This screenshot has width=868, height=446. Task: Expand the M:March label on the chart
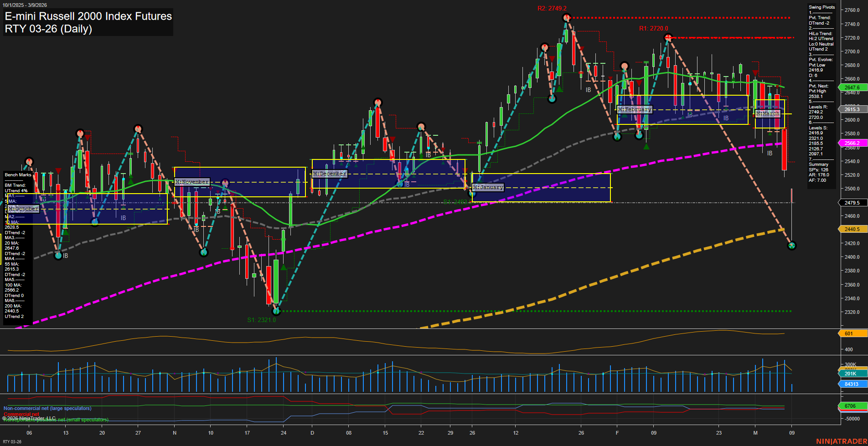tap(768, 113)
